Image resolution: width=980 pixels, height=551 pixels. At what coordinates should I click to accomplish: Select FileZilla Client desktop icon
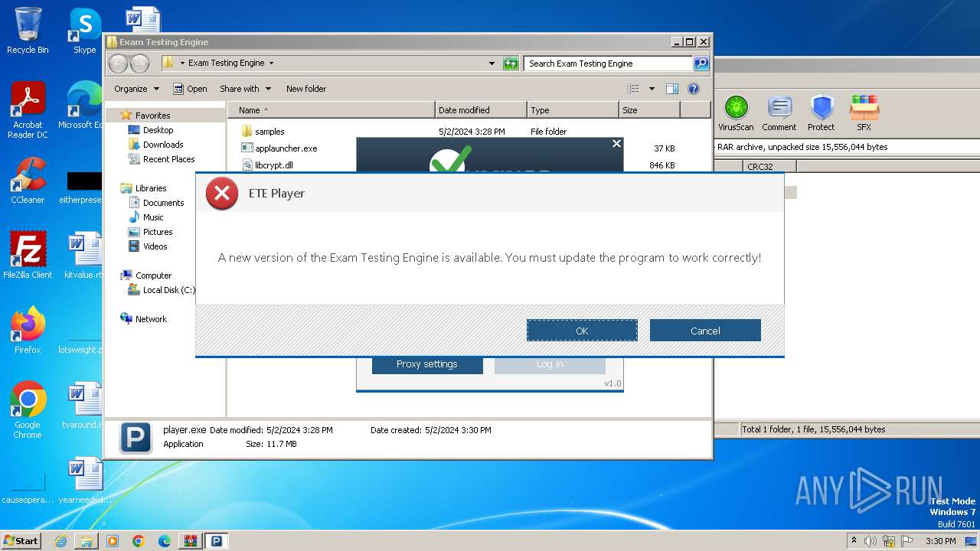[x=28, y=255]
